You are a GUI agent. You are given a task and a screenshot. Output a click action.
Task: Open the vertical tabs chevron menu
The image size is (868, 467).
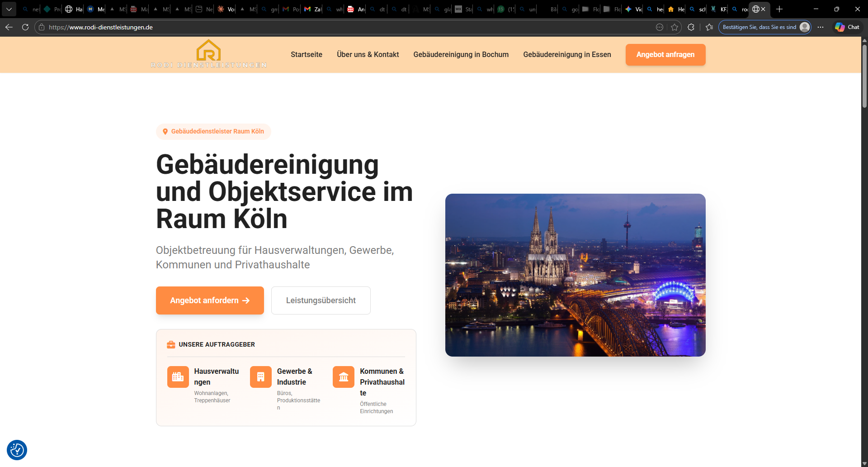tap(9, 9)
